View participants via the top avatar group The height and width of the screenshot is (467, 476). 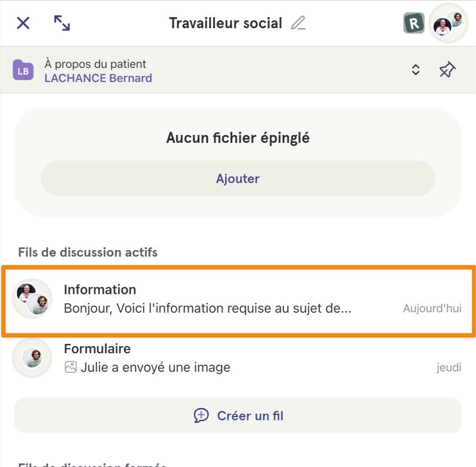[x=448, y=23]
